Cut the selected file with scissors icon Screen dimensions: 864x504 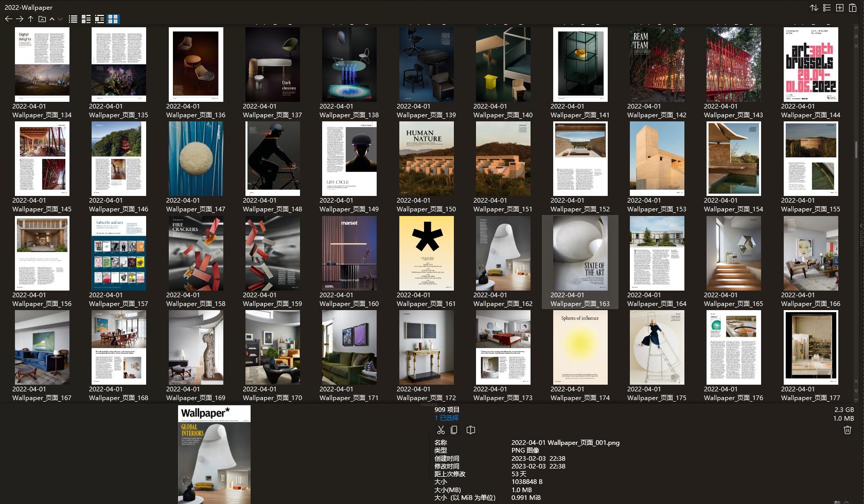click(440, 430)
